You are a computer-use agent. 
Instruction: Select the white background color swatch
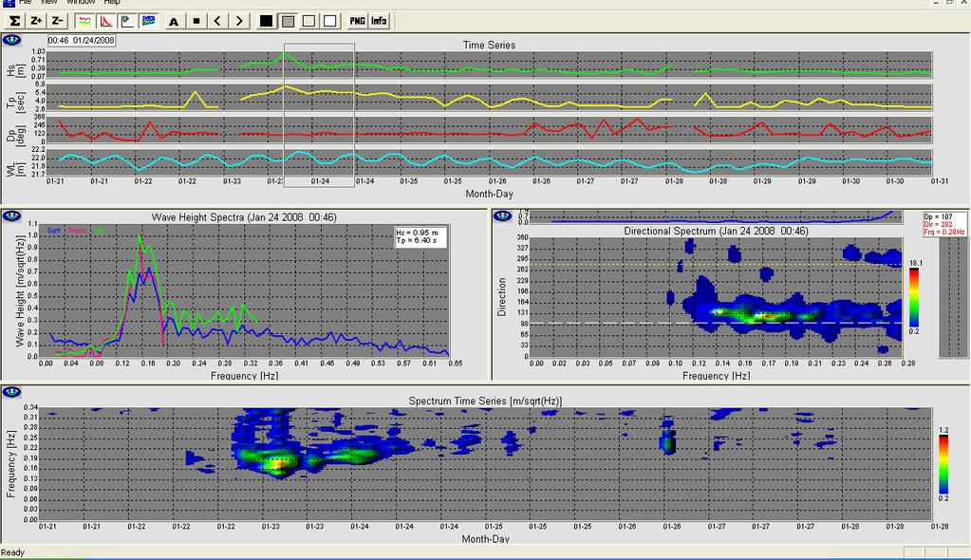coord(330,21)
